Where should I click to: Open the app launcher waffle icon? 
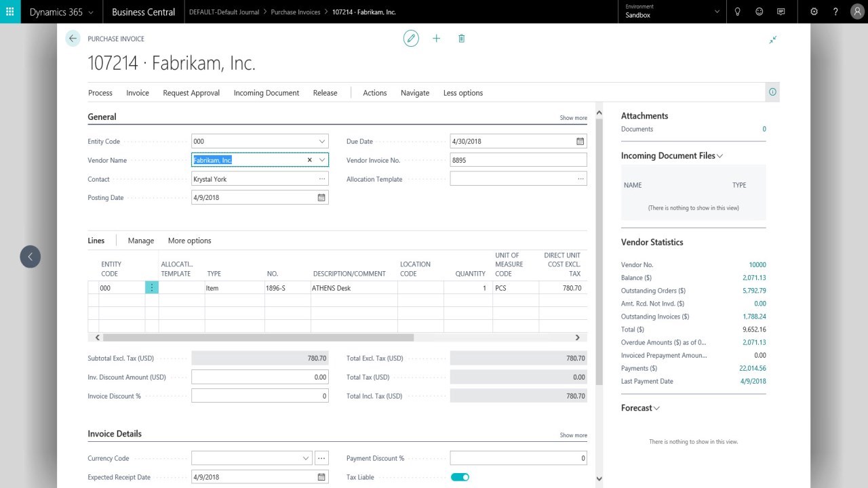pyautogui.click(x=9, y=12)
